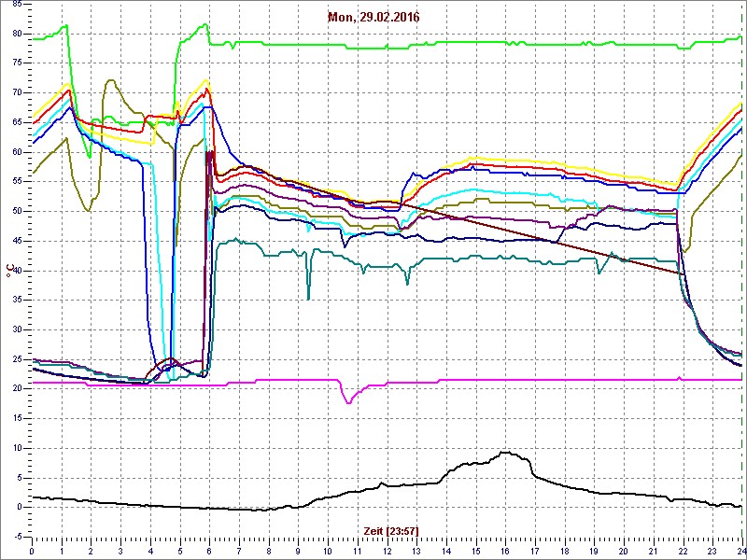Image resolution: width=747 pixels, height=560 pixels.
Task: Click the 65 tick label on temperature axis
Action: [x=16, y=122]
